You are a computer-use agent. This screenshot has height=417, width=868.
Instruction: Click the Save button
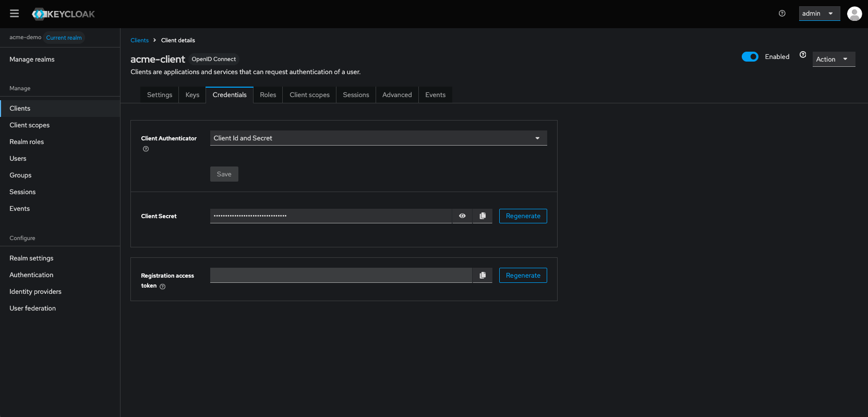[x=224, y=174]
